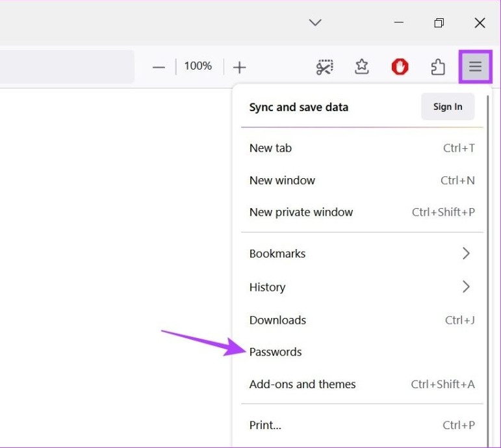Reset zoom via the 100% label

[x=198, y=66]
